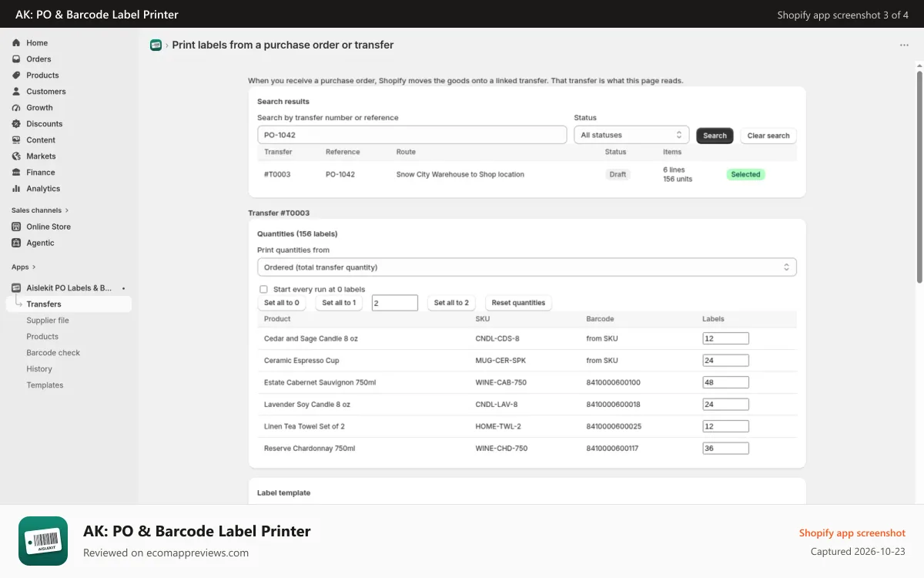Click the green app icon in breadcrumb
The image size is (924, 578).
coord(156,45)
